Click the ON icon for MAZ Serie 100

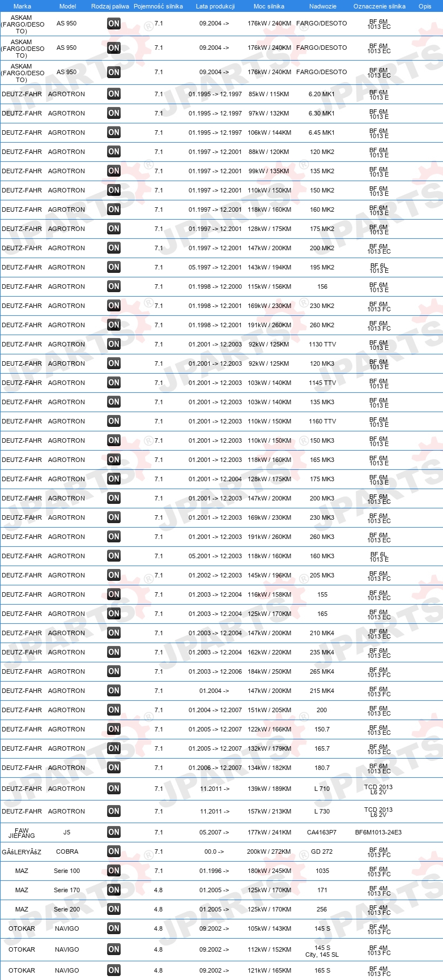(x=114, y=871)
